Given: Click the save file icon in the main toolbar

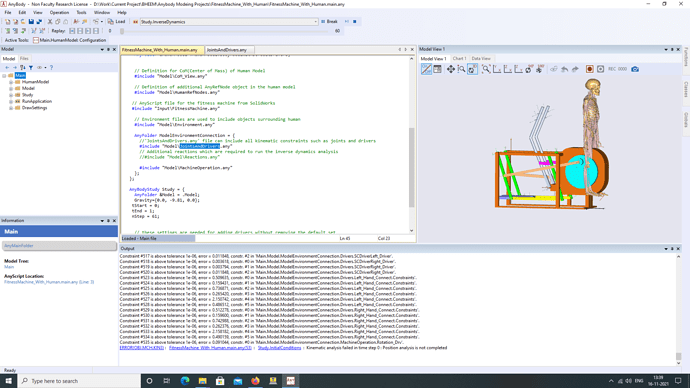Looking at the screenshot, I should (31, 22).
